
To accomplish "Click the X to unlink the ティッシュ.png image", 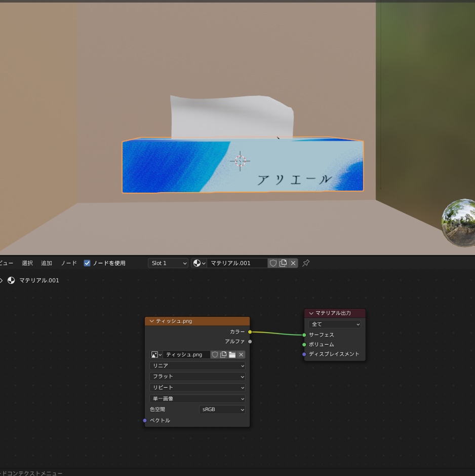I will pos(241,354).
